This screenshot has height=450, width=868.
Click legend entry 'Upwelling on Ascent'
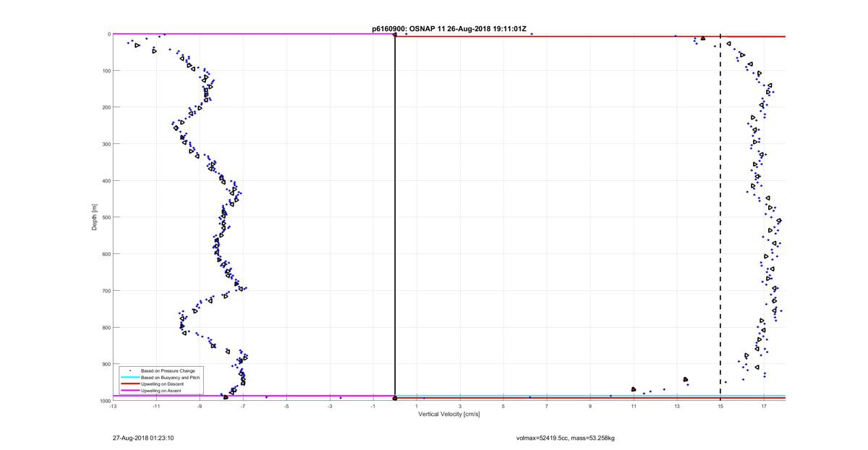pyautogui.click(x=161, y=391)
